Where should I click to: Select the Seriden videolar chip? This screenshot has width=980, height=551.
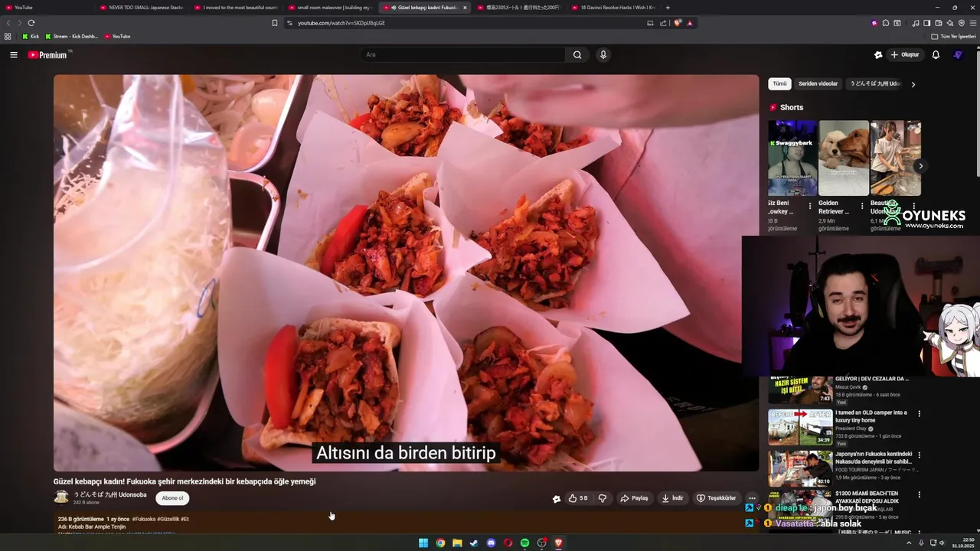click(818, 83)
